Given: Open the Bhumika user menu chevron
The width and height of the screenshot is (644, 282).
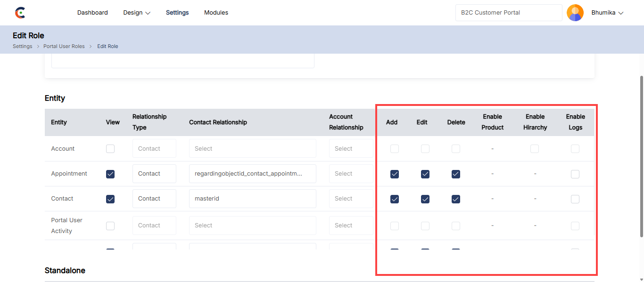Looking at the screenshot, I should pos(620,13).
